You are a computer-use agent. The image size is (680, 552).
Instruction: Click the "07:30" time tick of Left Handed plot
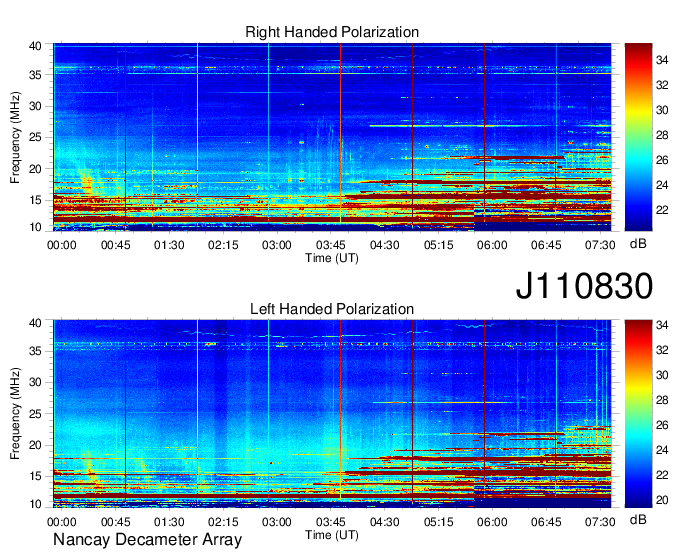click(x=600, y=522)
